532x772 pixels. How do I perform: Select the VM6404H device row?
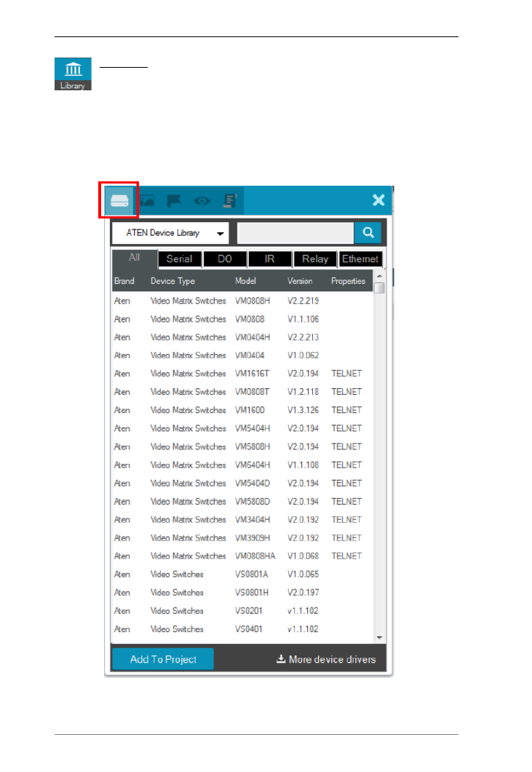point(242,465)
